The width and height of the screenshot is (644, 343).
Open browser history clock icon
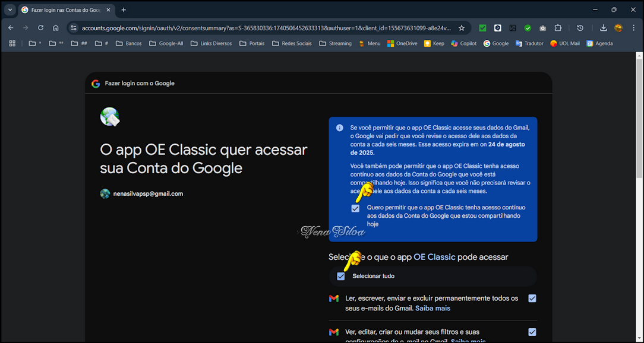click(580, 28)
